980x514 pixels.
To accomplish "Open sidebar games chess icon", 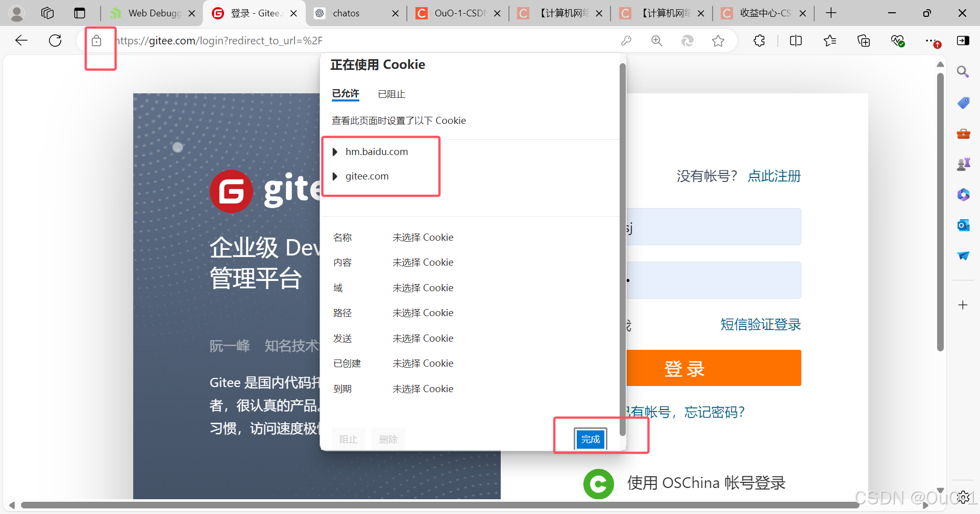I will 963,164.
